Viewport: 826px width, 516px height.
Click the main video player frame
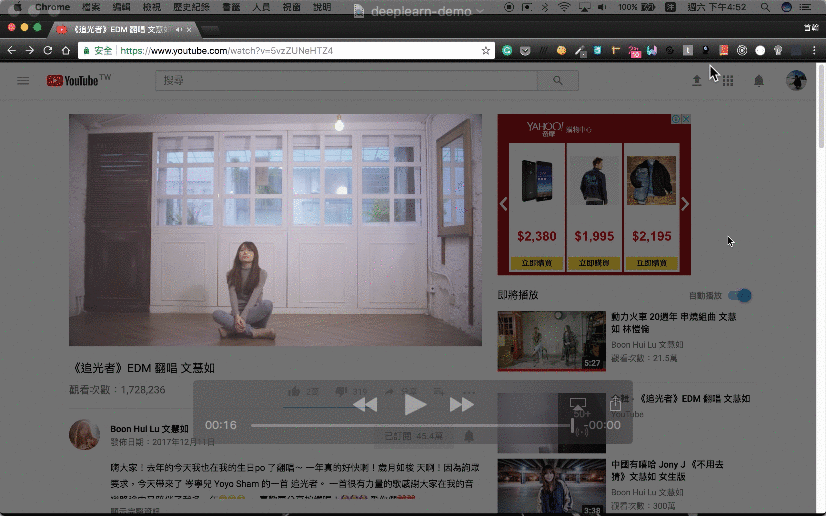(275, 230)
